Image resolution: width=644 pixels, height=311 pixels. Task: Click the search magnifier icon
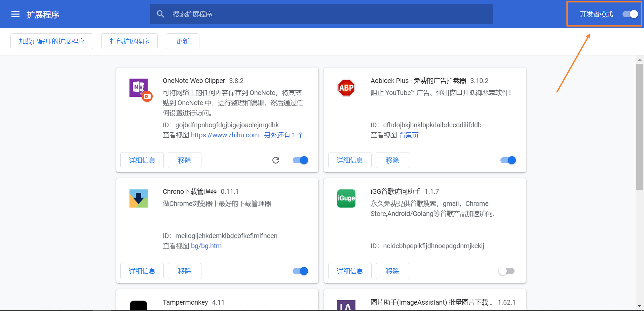(160, 14)
